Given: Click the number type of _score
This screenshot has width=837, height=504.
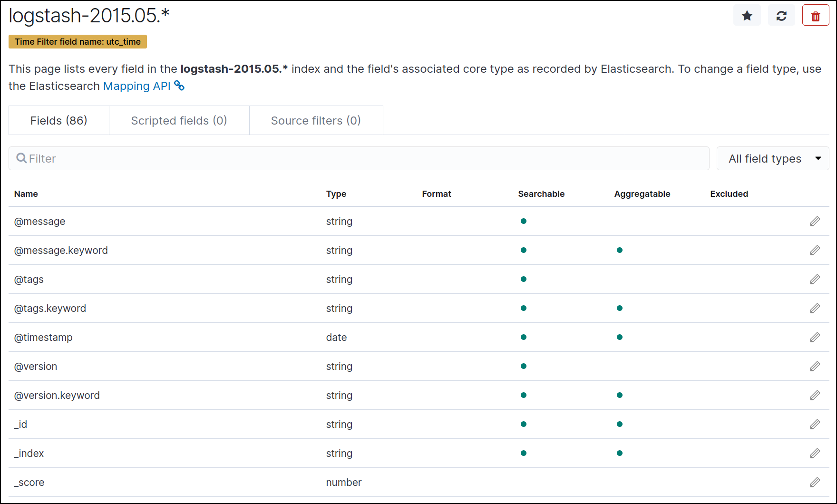Looking at the screenshot, I should point(344,483).
